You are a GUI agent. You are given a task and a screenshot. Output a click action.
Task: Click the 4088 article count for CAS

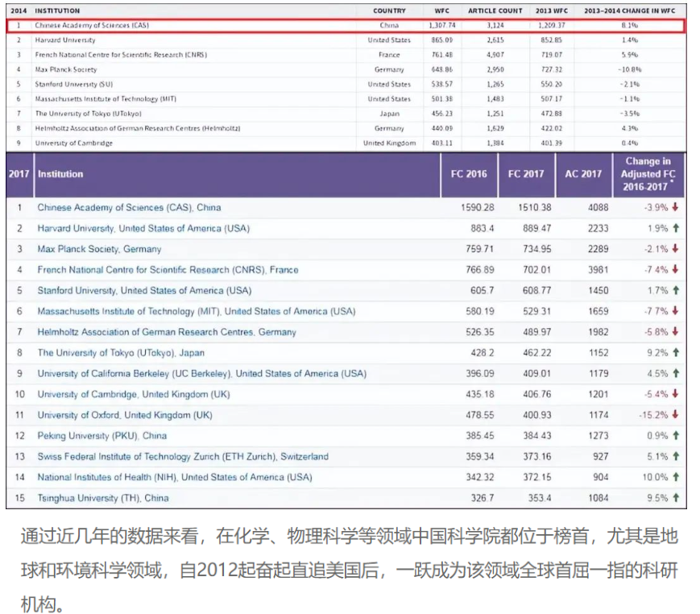598,208
